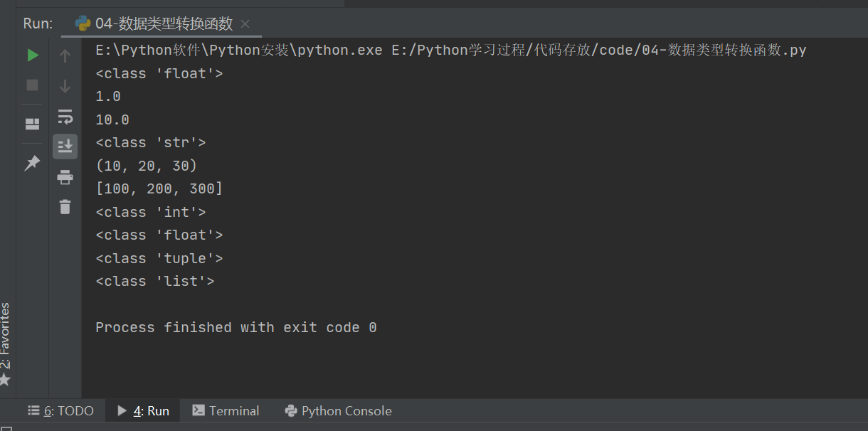Rerun the program with green play icon
Screen dimensions: 868x431
click(33, 55)
